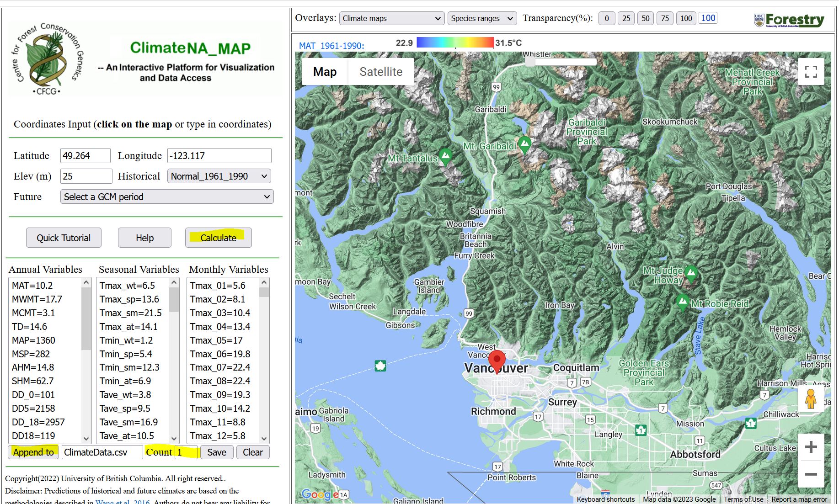Click the Mt Tantalus mountain marker

point(445,156)
